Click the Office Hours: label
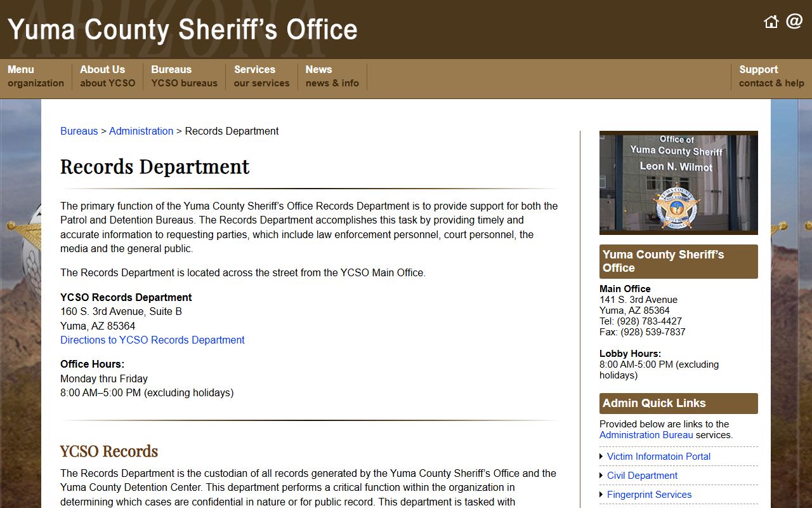The height and width of the screenshot is (508, 812). 92,364
